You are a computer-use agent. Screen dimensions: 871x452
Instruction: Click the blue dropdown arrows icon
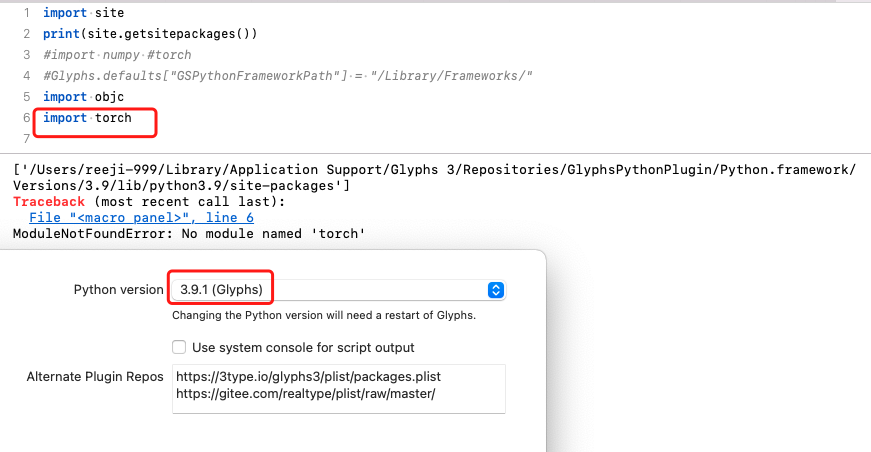click(x=495, y=290)
